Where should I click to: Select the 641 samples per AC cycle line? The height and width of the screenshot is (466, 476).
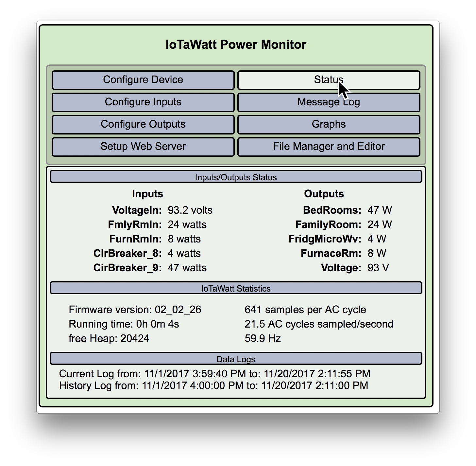coord(305,310)
